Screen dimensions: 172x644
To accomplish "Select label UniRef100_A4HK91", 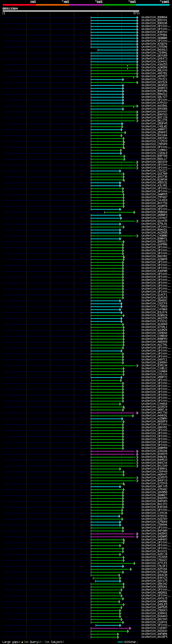I will pyautogui.click(x=154, y=416).
